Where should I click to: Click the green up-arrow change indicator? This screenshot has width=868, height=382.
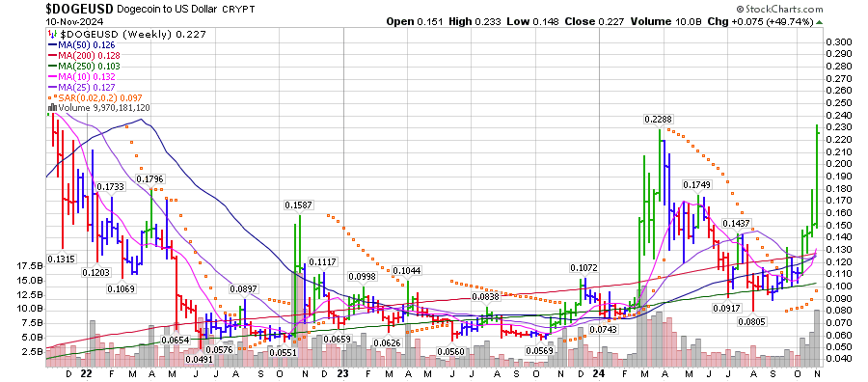click(819, 21)
